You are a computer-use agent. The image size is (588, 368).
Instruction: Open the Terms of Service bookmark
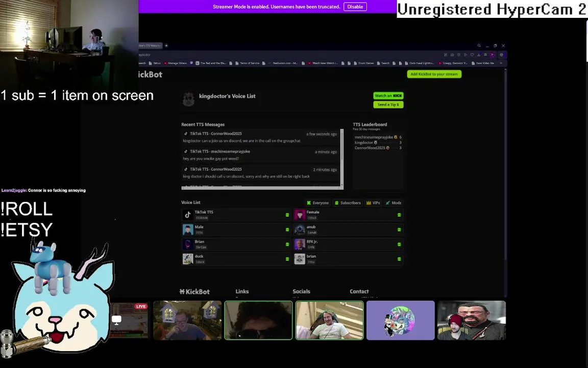(247, 63)
